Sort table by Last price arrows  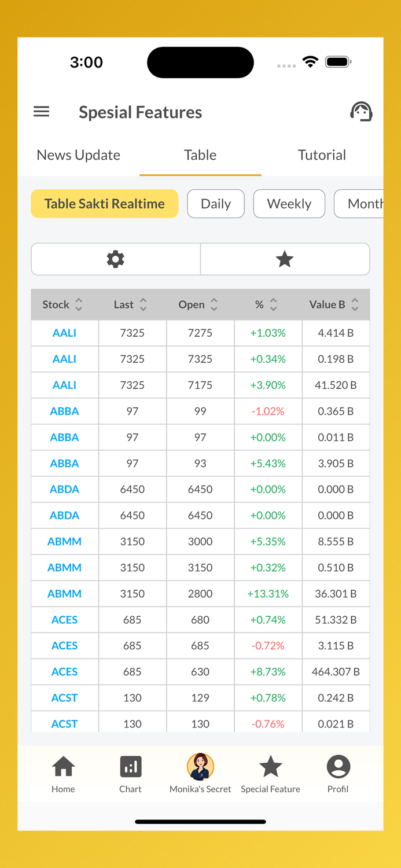pyautogui.click(x=143, y=305)
